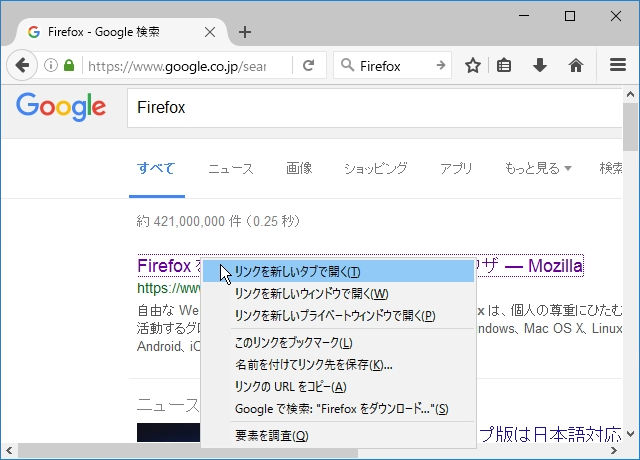Viewport: 640px width, 460px height.
Task: Choose リンクを新しいプライベートウィンドウで開く(P)
Action: pyautogui.click(x=338, y=316)
